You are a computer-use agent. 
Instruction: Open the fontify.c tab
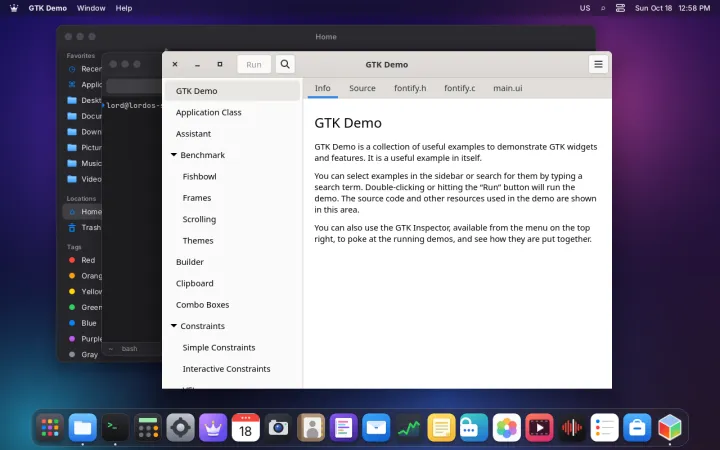460,88
